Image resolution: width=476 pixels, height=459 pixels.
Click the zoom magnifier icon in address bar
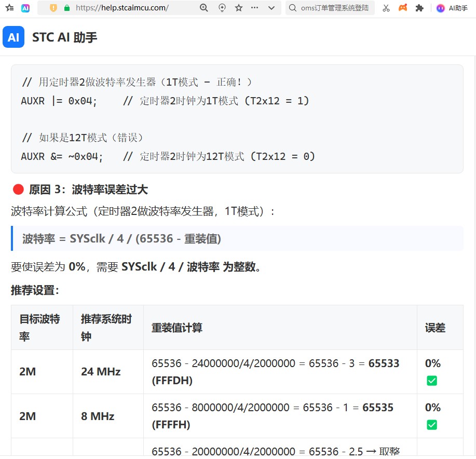click(x=204, y=8)
